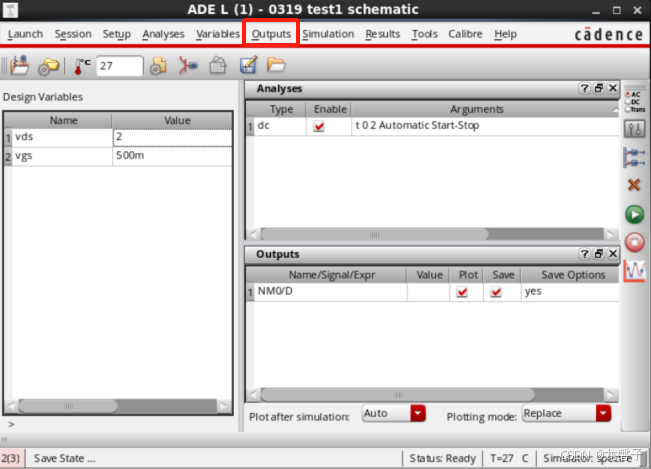Toggle Plot checkbox for NM0/D

(x=462, y=292)
